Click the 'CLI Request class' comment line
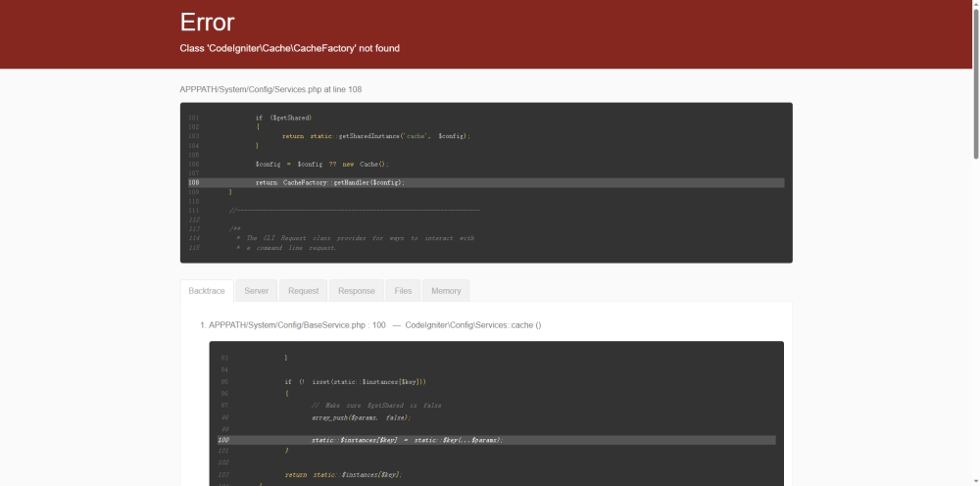The width and height of the screenshot is (980, 486). pyautogui.click(x=355, y=238)
